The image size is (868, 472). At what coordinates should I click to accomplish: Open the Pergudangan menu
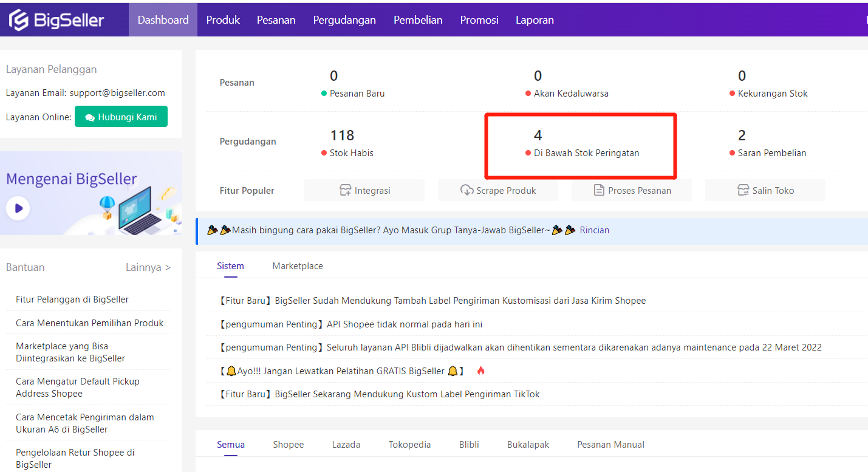click(344, 20)
